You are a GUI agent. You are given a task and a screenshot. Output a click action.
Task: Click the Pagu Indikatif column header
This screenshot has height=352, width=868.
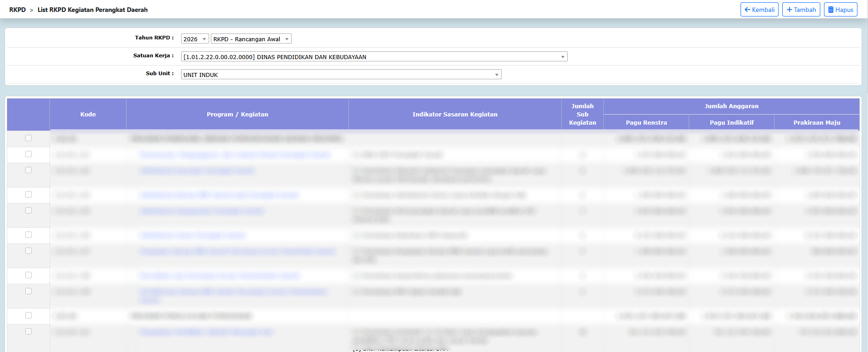[x=731, y=122]
